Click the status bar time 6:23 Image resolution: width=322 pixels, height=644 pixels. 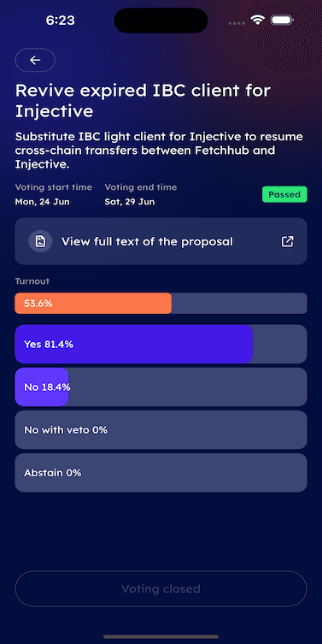(61, 21)
